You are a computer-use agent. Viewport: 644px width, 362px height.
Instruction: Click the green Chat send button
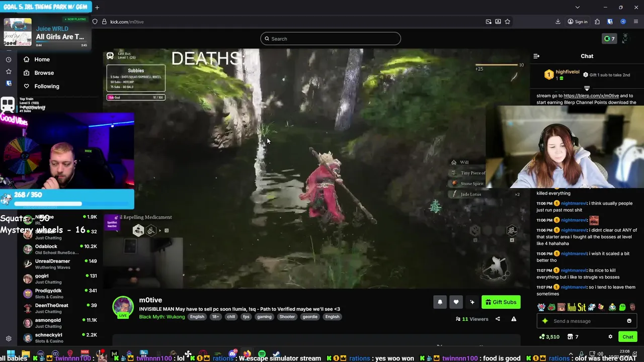pyautogui.click(x=627, y=337)
